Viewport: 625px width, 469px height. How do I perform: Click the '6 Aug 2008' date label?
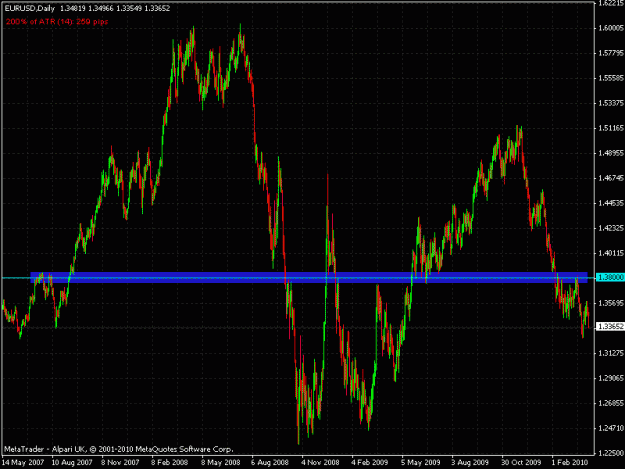point(269,462)
